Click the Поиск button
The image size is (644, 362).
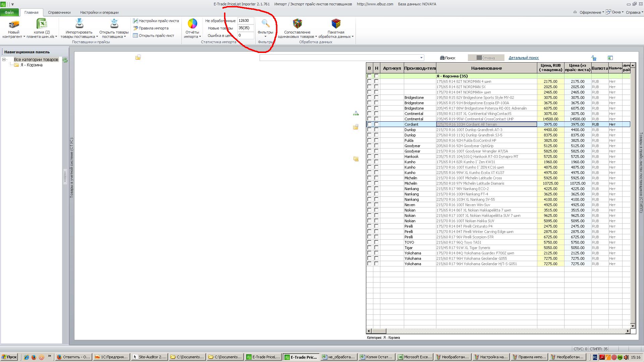448,58
